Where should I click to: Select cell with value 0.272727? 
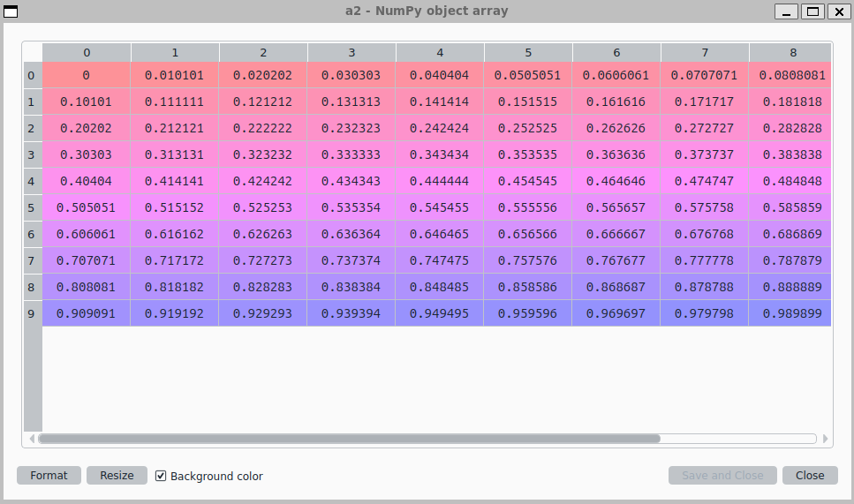coord(705,128)
